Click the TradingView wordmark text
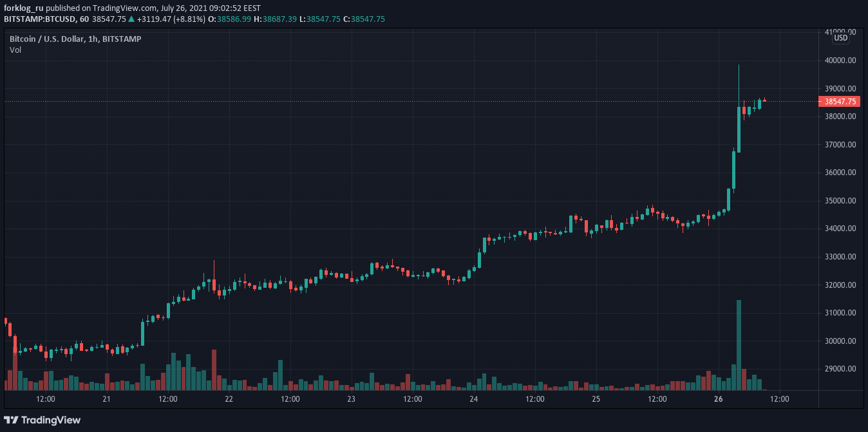The width and height of the screenshot is (868, 432). pos(51,420)
